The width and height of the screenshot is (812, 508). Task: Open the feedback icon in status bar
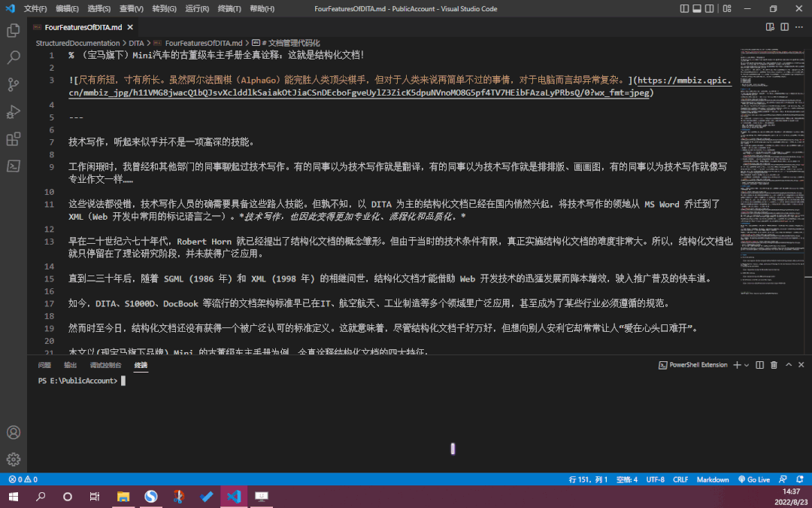783,479
